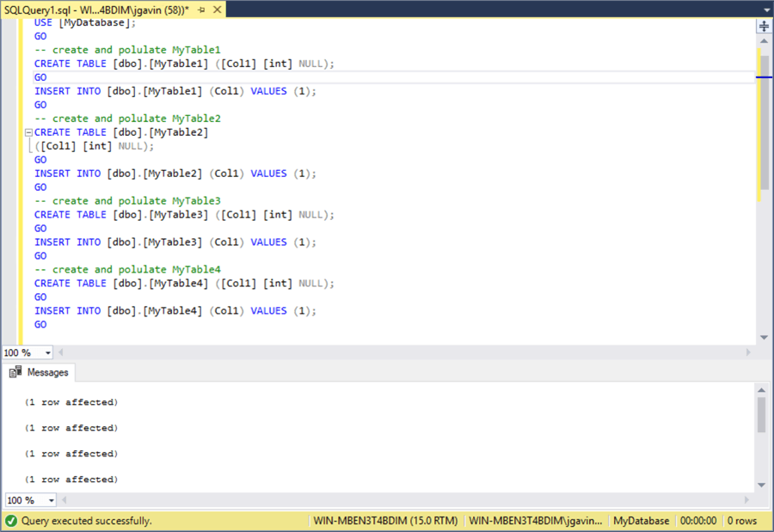The height and width of the screenshot is (532, 774).
Task: Click the editor split window handle
Action: point(765,26)
